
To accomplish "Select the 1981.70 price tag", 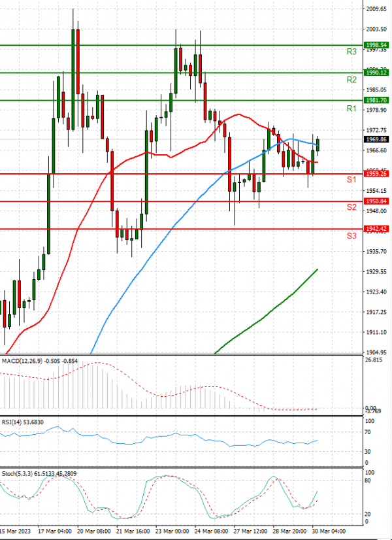I will (x=376, y=100).
